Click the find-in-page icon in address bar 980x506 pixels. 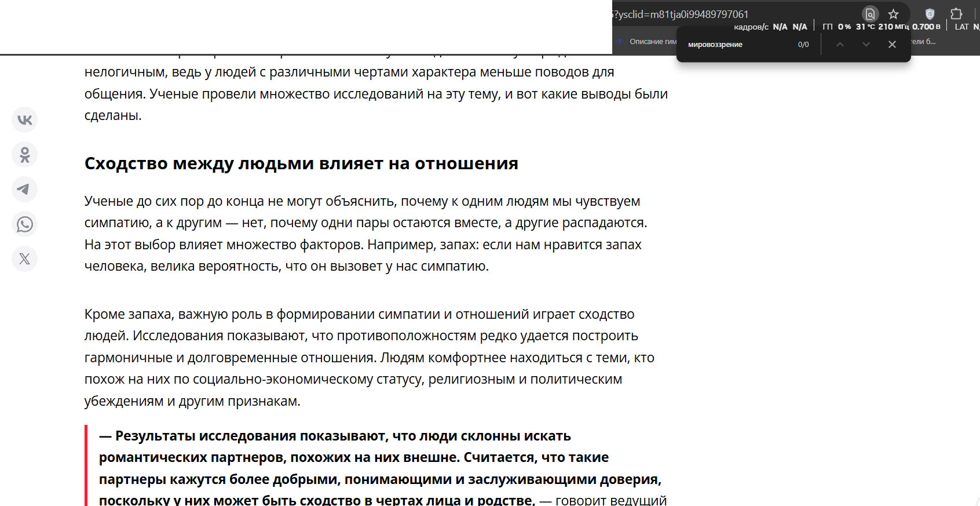click(x=870, y=14)
